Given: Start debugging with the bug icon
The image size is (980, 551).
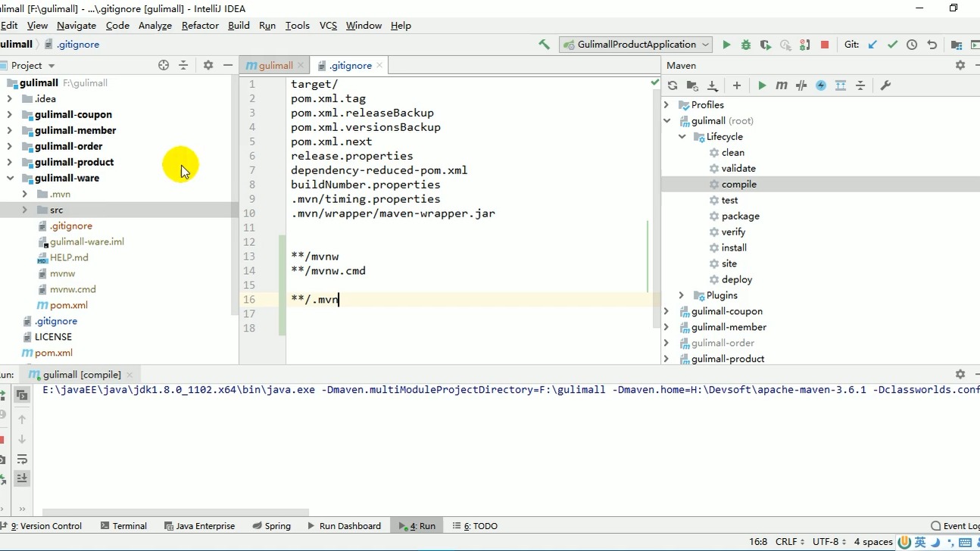Looking at the screenshot, I should pos(746,45).
